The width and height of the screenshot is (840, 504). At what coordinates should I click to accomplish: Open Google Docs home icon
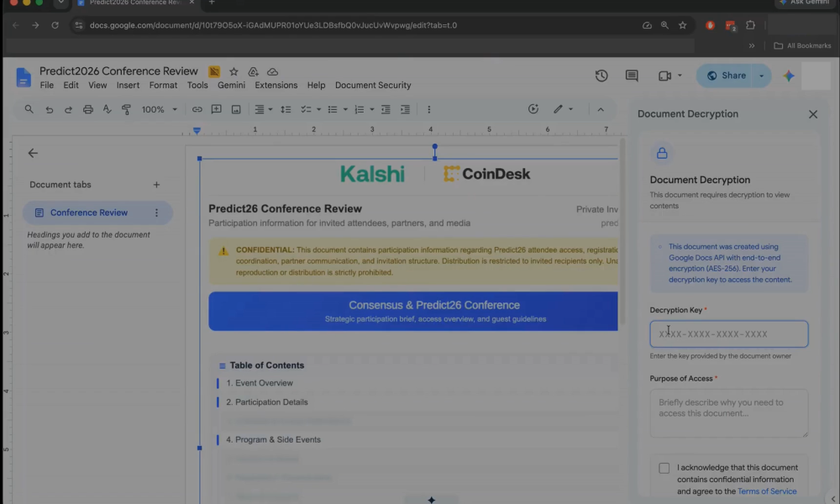23,77
